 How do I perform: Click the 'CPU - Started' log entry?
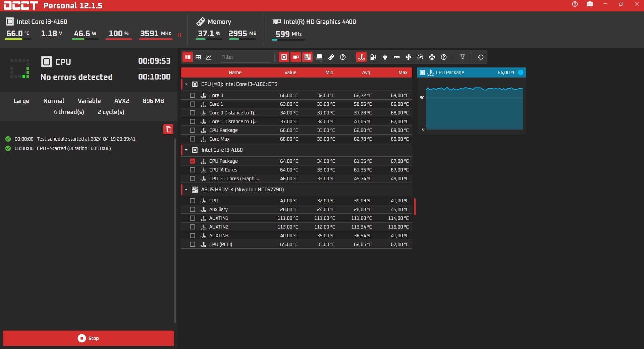point(74,148)
